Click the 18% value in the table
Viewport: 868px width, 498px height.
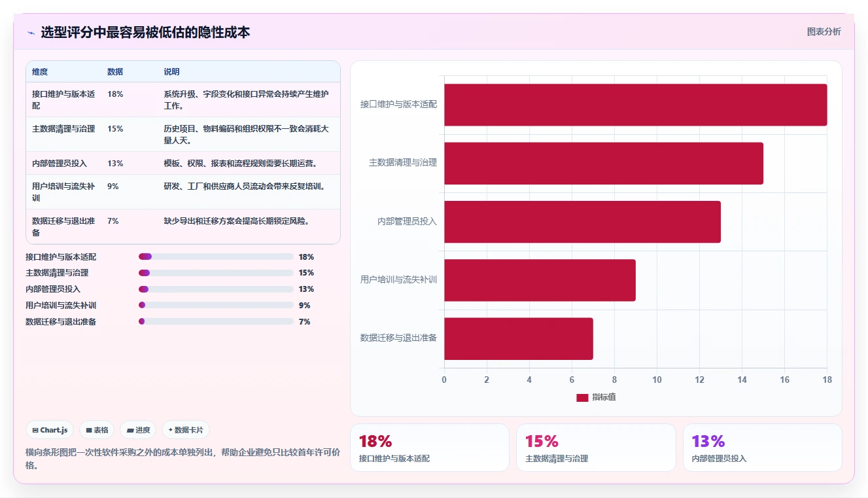point(115,94)
